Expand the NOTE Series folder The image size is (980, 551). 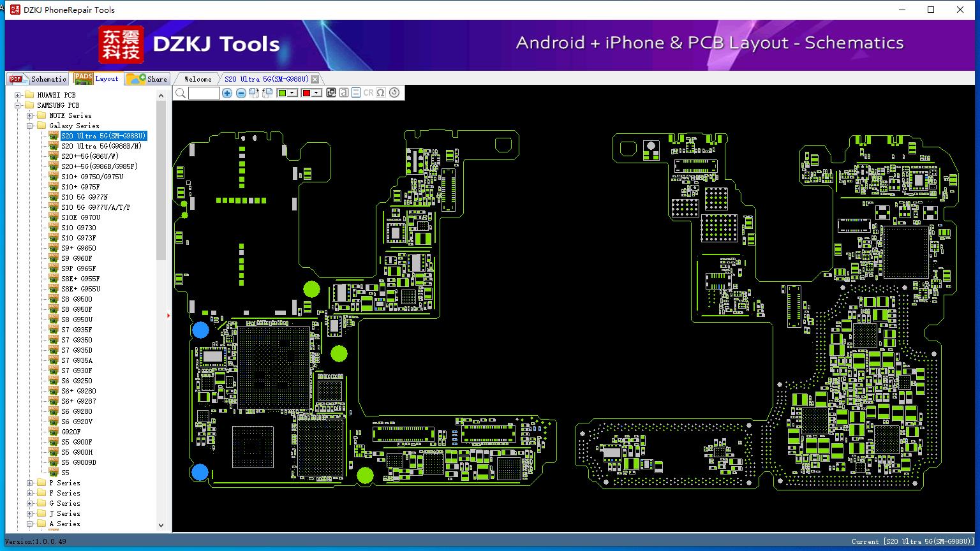[x=30, y=115]
